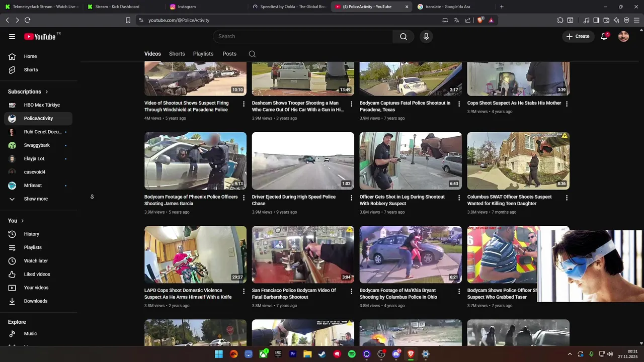Screen dimensions: 644x362
Task: Switch to channel Shorts tab
Action: coord(177,54)
